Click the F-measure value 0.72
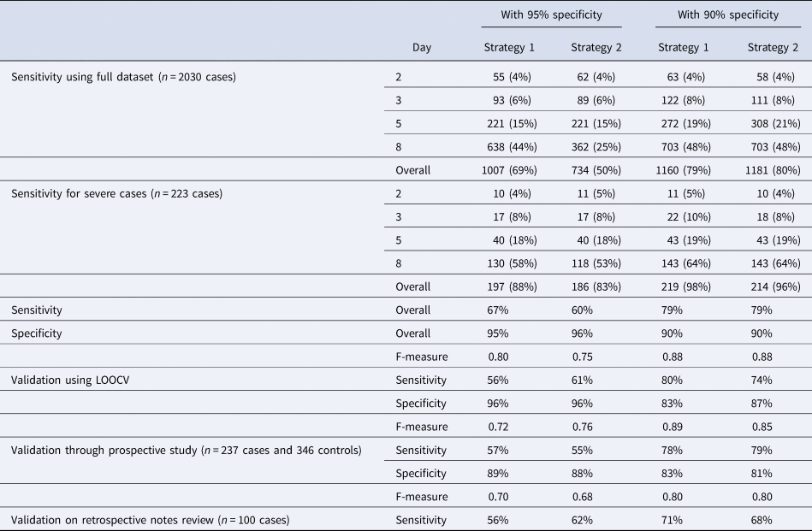 (x=495, y=427)
